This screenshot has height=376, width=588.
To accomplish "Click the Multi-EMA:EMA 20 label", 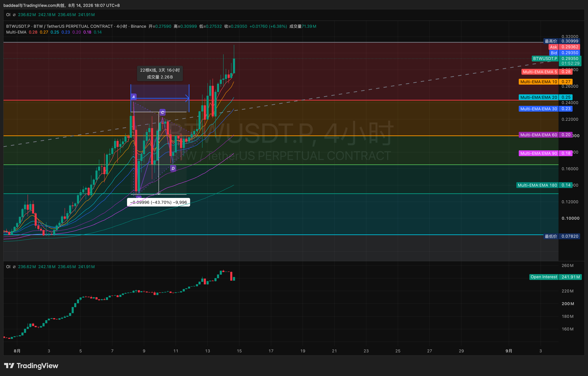I will (x=545, y=97).
